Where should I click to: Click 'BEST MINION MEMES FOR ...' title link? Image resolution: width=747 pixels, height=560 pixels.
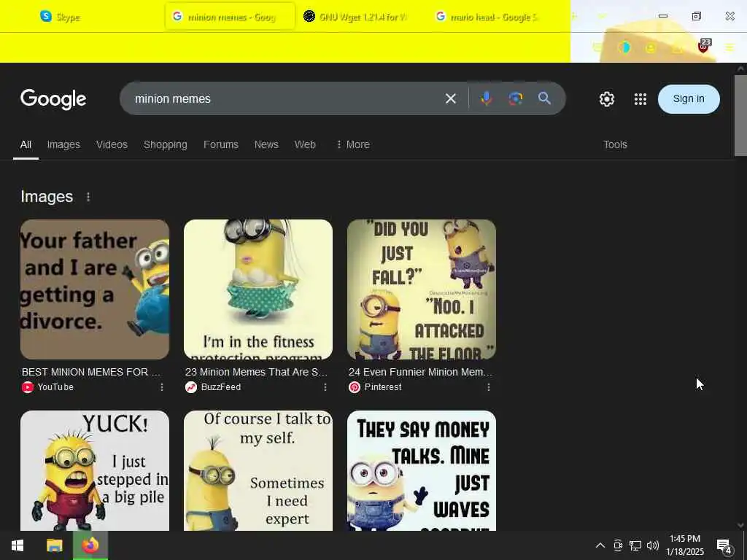[91, 372]
